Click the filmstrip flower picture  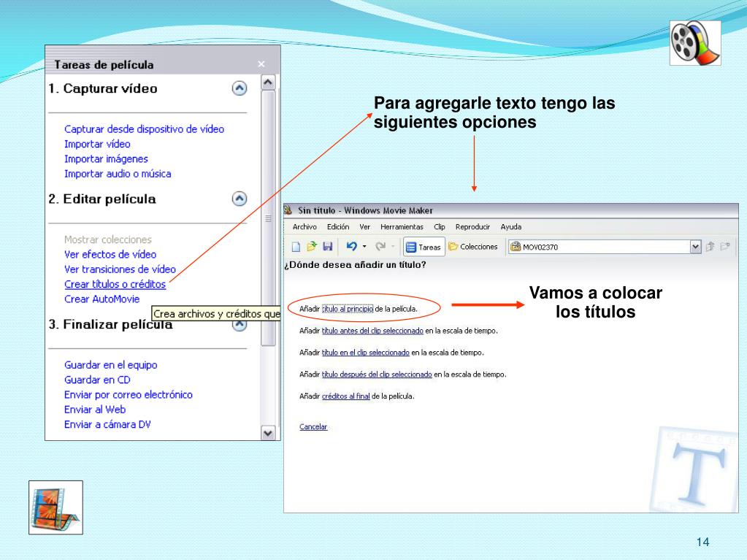pyautogui.click(x=55, y=507)
